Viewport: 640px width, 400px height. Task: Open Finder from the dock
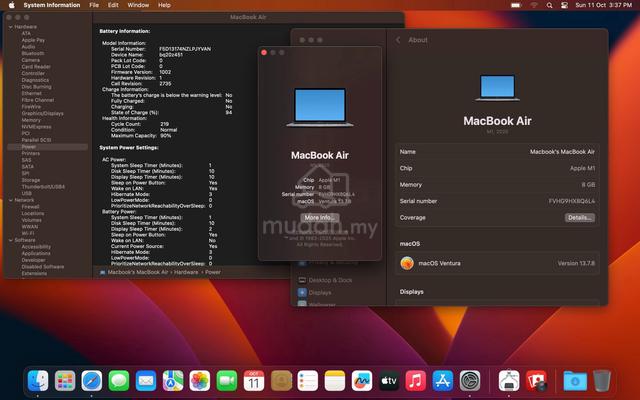[x=38, y=381]
